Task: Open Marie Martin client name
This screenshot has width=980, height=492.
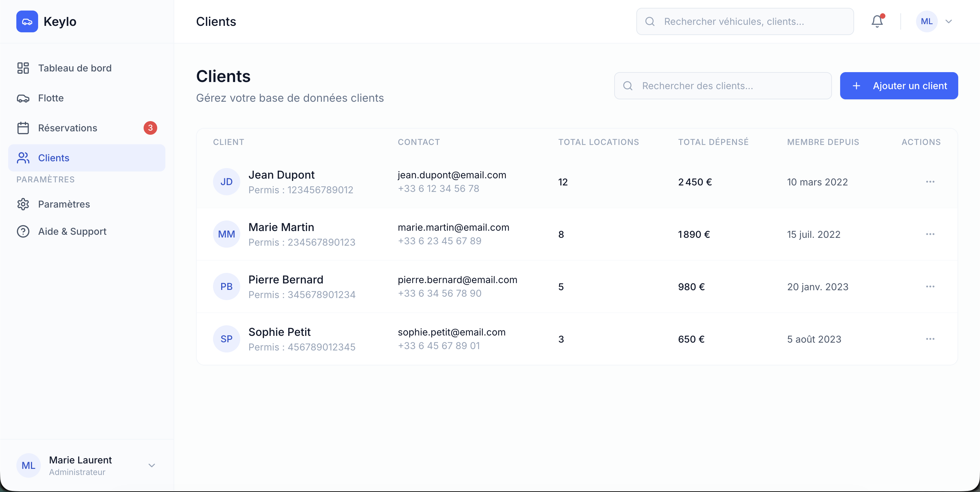Action: (281, 228)
